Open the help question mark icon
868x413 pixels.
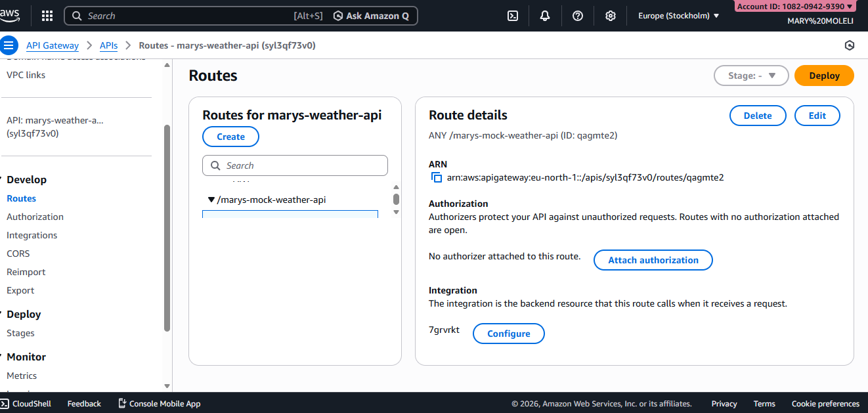pos(578,16)
